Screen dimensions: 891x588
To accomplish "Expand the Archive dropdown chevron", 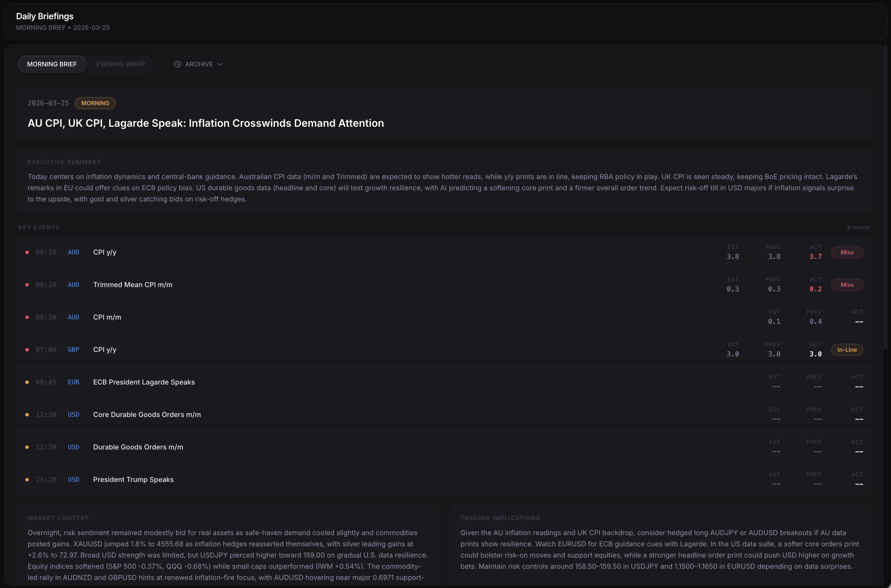I will pos(220,64).
